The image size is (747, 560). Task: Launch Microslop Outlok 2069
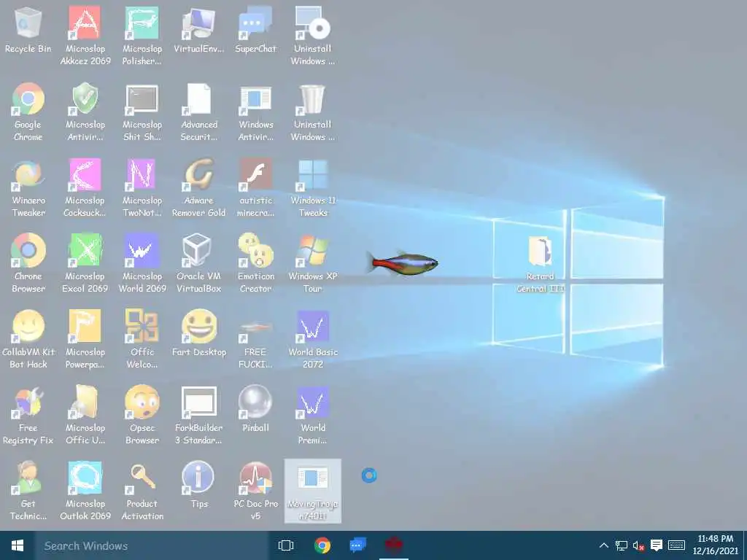(x=85, y=491)
